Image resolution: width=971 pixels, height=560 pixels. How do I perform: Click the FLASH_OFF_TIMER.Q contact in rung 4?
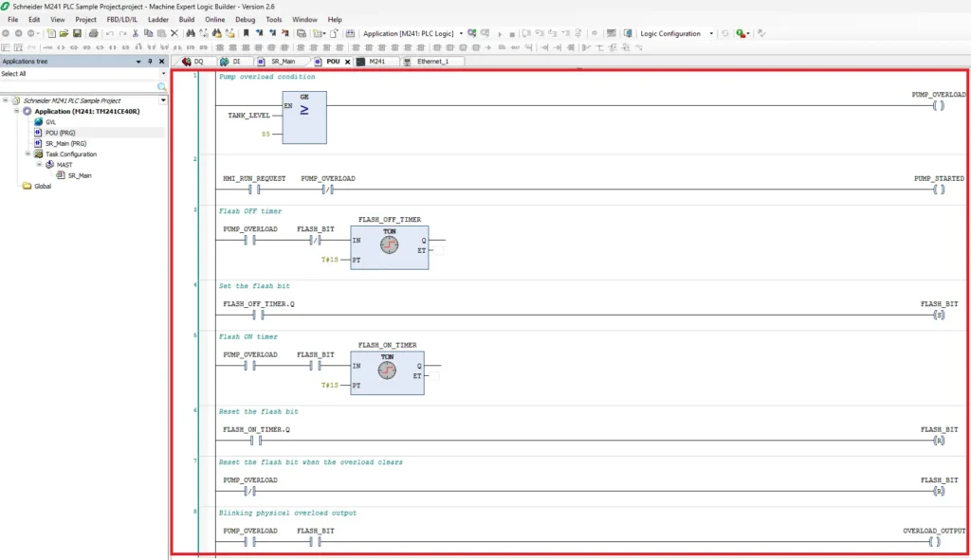258,315
